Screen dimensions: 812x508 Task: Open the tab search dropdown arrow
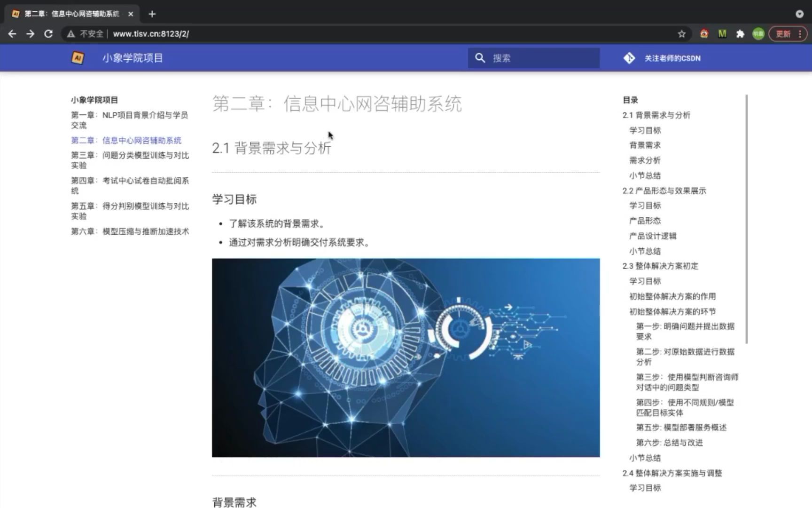[x=799, y=14]
